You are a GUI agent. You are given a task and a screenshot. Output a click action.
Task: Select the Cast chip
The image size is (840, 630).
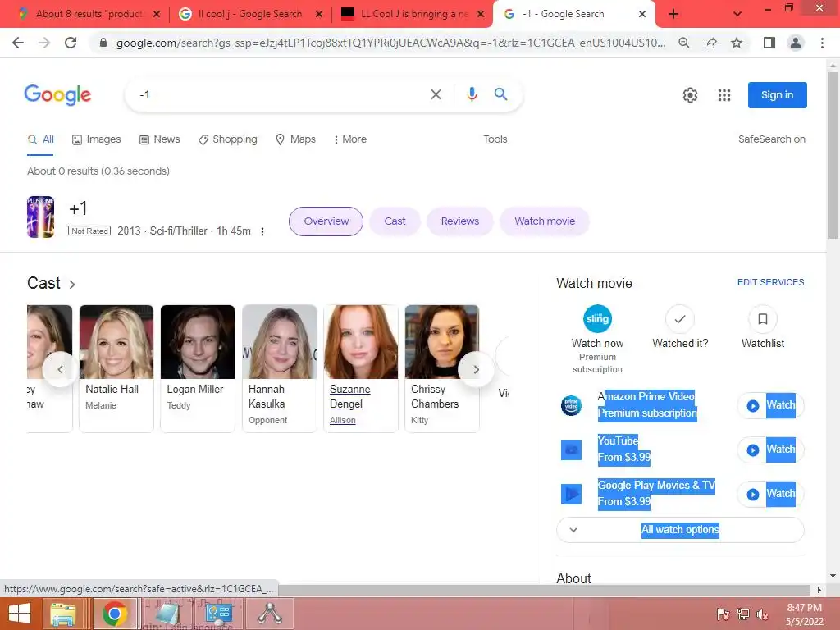[395, 221]
